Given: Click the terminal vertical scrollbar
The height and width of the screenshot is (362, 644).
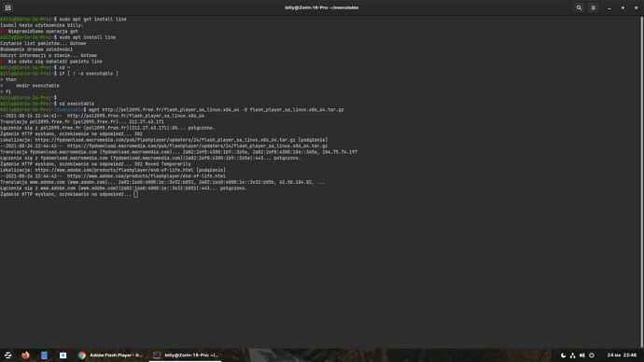Looking at the screenshot, I should tap(642, 182).
